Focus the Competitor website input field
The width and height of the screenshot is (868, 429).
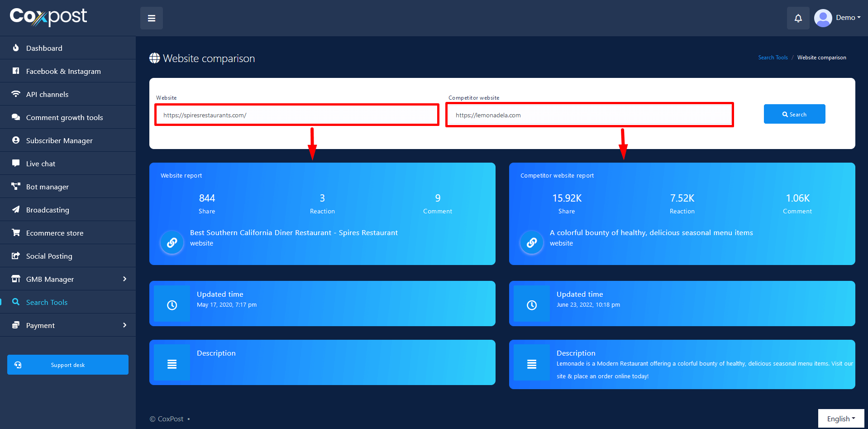[x=589, y=115]
